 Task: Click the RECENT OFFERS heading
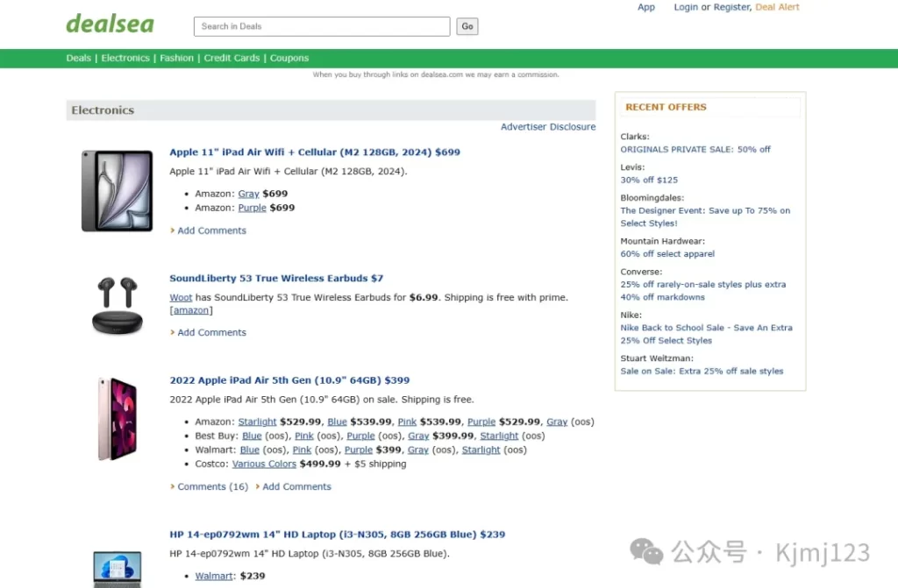coord(666,107)
